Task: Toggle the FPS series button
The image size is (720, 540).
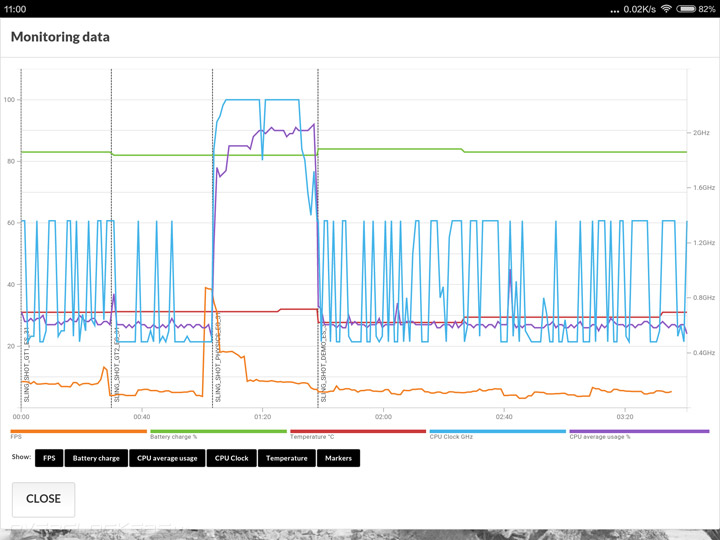Action: click(49, 458)
